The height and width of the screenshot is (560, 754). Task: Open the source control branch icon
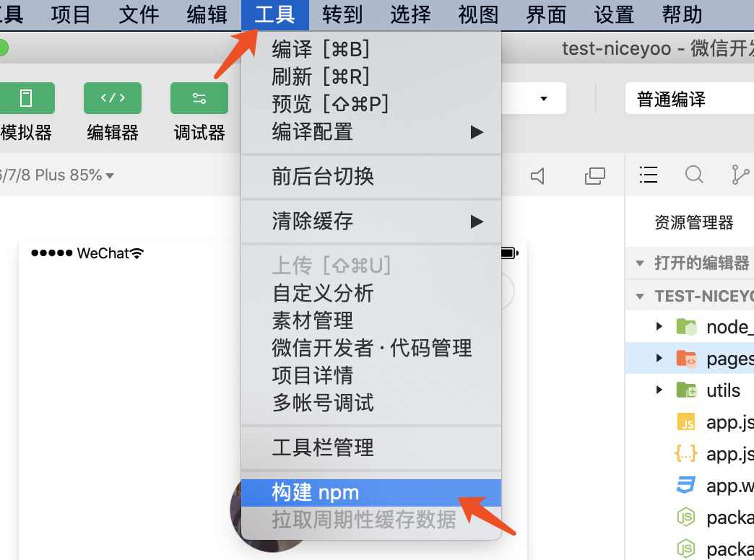coord(740,175)
